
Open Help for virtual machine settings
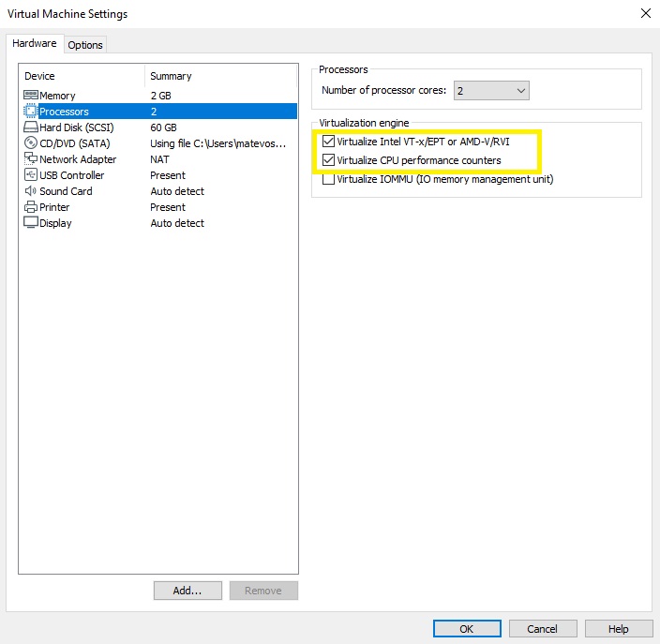click(618, 629)
